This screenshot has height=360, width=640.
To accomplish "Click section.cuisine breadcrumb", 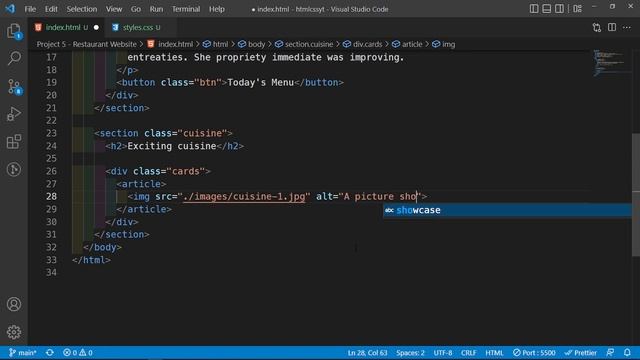I will click(309, 44).
